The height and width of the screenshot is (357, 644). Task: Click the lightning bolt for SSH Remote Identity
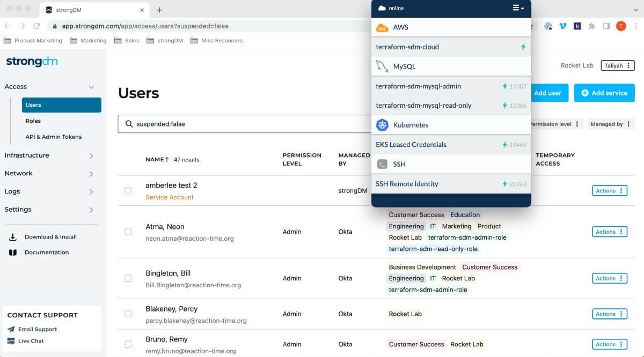click(x=504, y=184)
